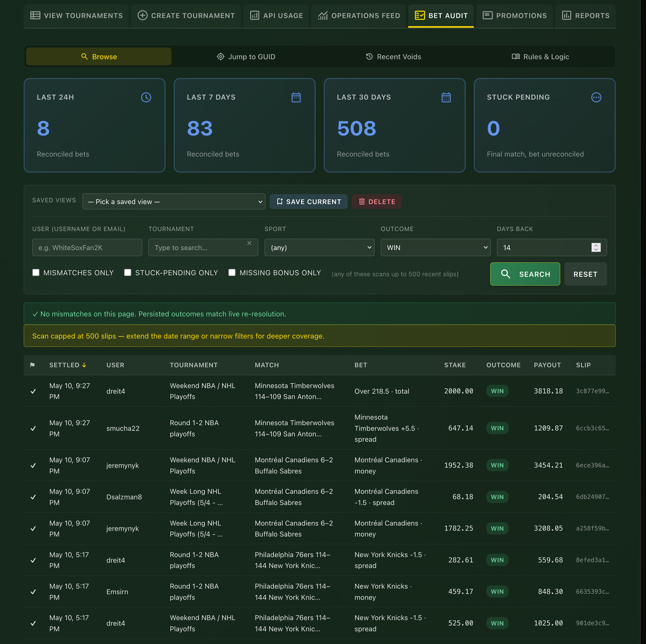Enable the Missing Bonus Only checkbox
The width and height of the screenshot is (646, 644).
[x=232, y=272]
